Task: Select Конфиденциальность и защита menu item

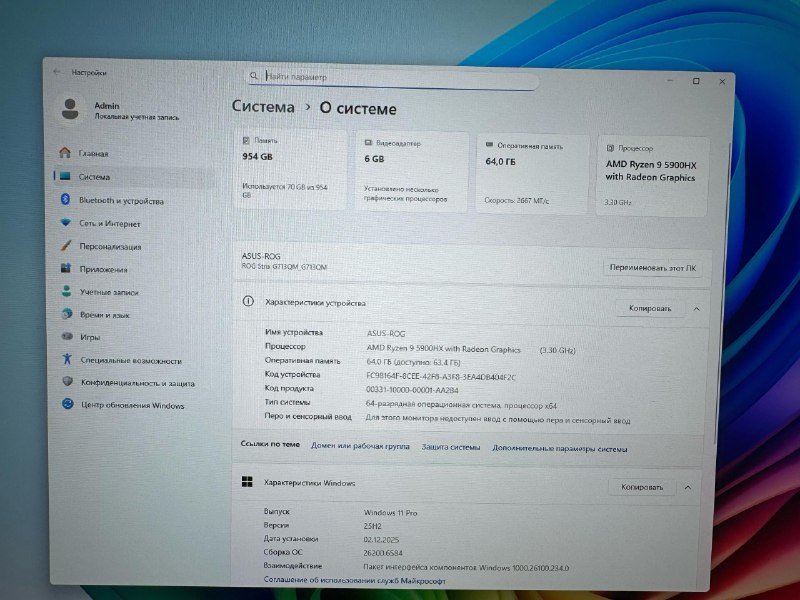Action: (137, 382)
